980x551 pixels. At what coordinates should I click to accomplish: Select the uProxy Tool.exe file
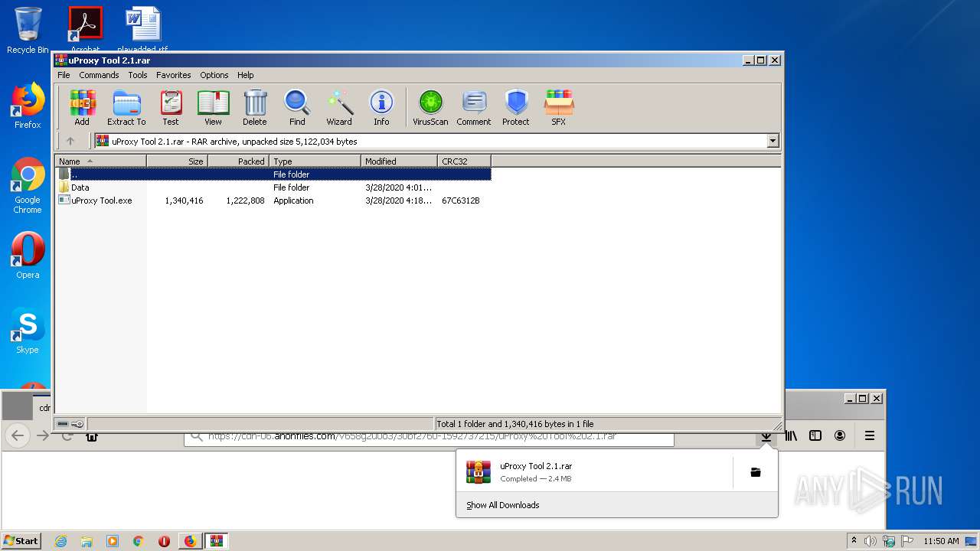click(x=273, y=201)
